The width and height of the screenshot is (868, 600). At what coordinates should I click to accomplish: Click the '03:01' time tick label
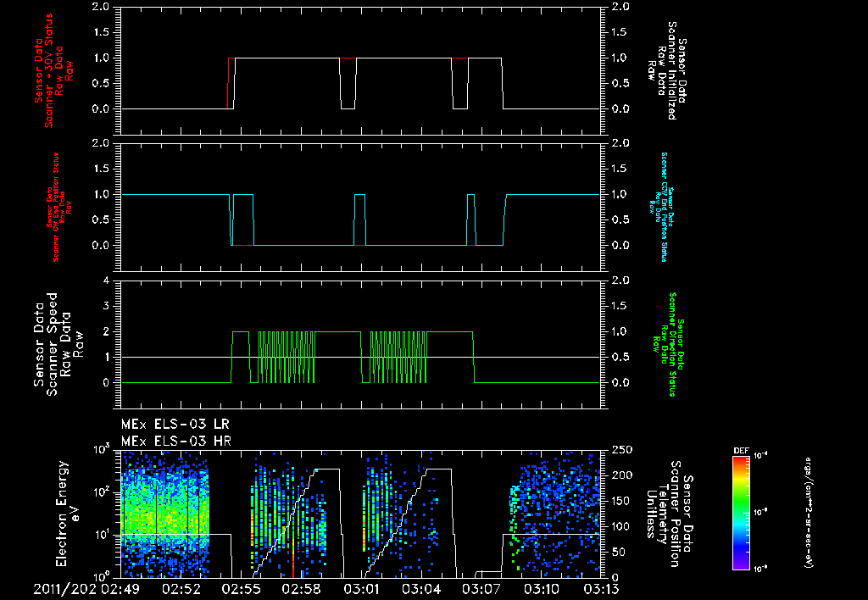361,588
